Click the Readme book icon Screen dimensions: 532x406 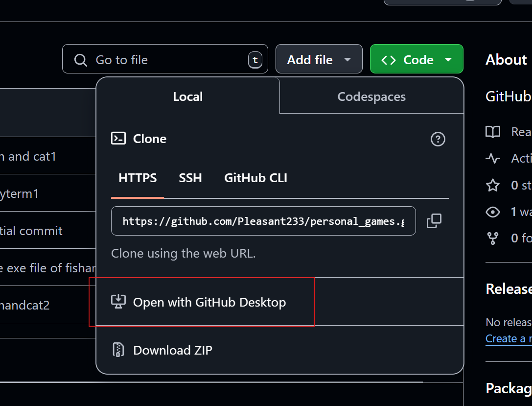coord(492,132)
